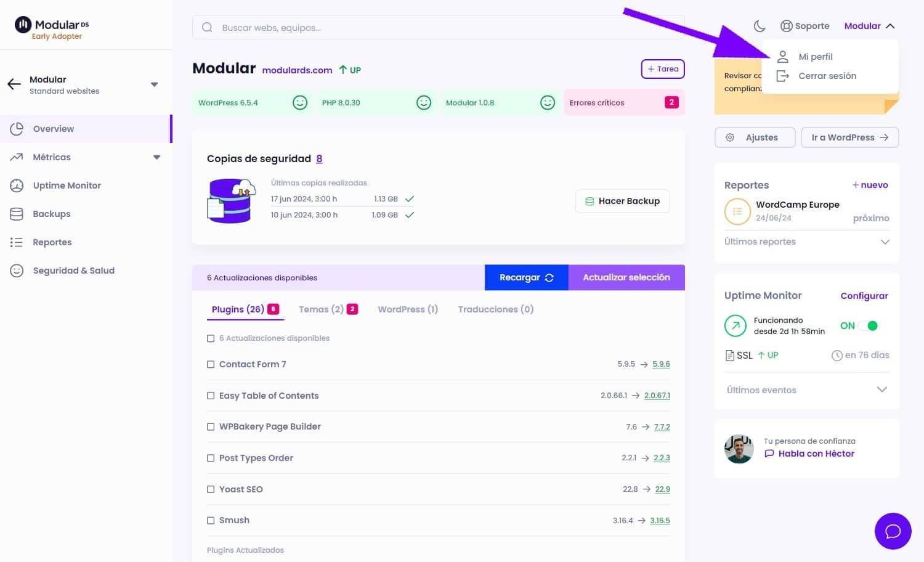Switch to the WordPress (1) tab
Viewport: 924px width, 562px height.
[408, 309]
